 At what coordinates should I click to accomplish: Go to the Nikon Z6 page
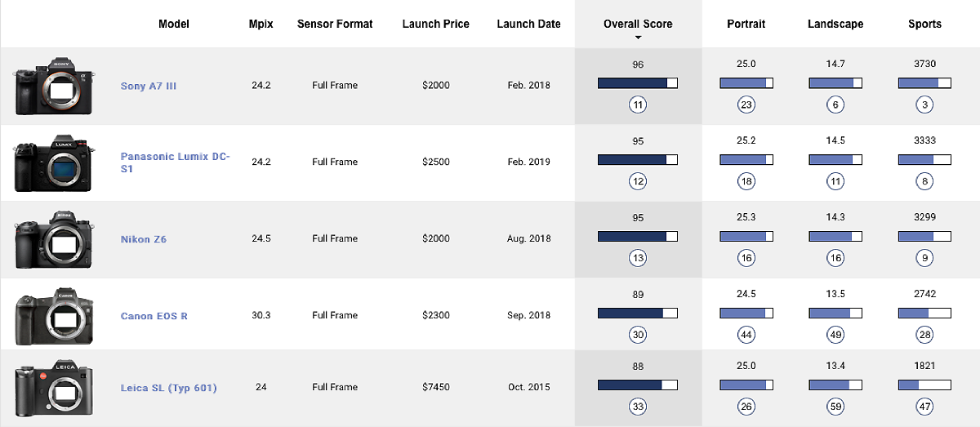144,239
